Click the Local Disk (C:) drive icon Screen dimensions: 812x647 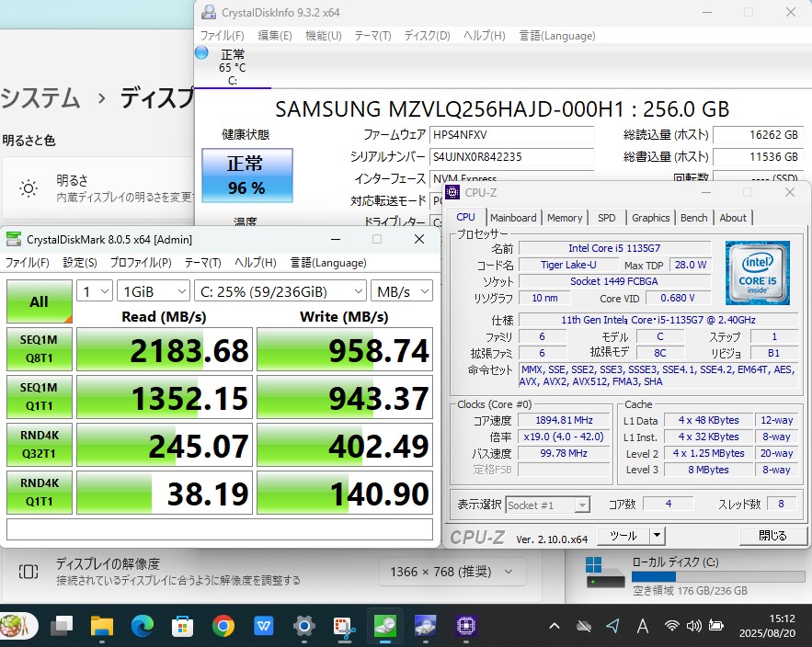(x=605, y=573)
